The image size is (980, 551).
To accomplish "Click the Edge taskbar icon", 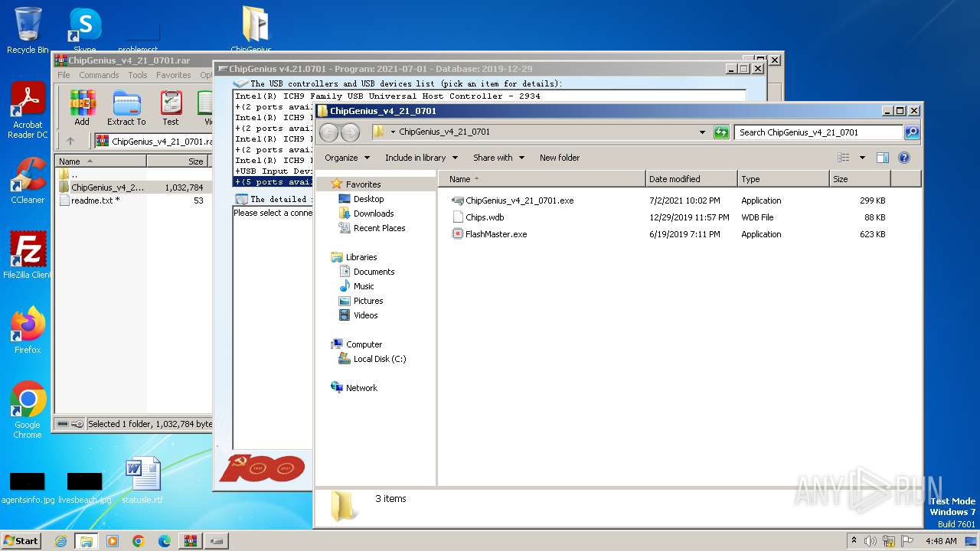I will pyautogui.click(x=165, y=541).
